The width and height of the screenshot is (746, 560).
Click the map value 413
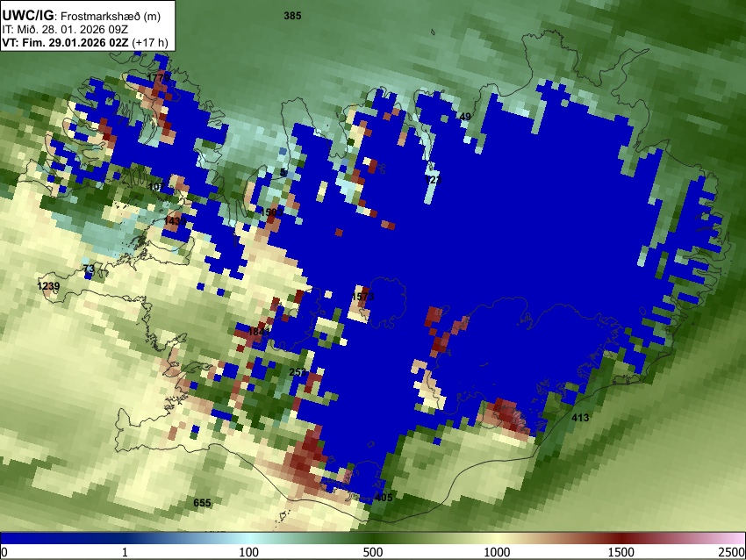click(x=580, y=418)
